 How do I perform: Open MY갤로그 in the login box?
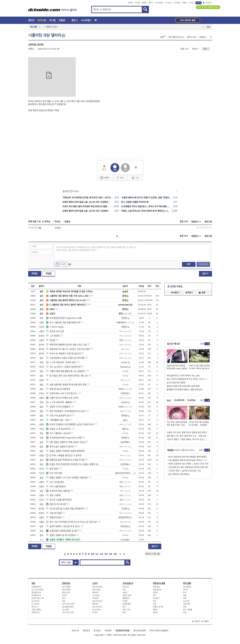point(175,292)
